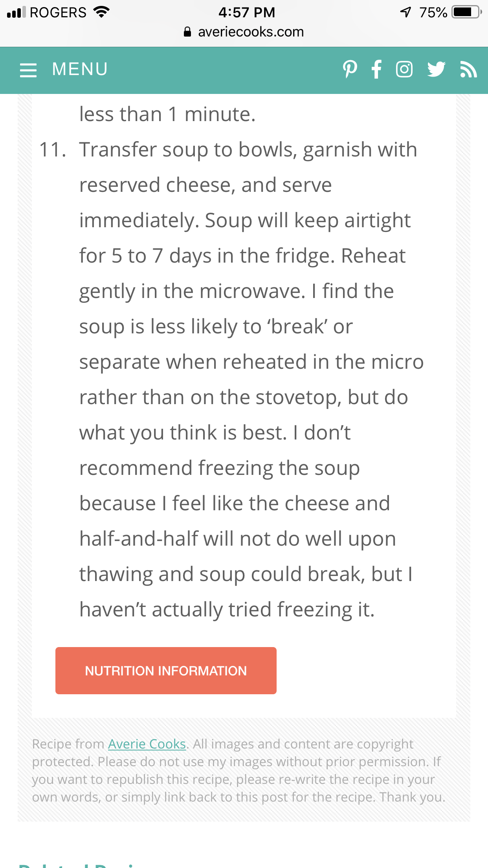Tap the location arrow status icon
The image size is (488, 868).
405,12
